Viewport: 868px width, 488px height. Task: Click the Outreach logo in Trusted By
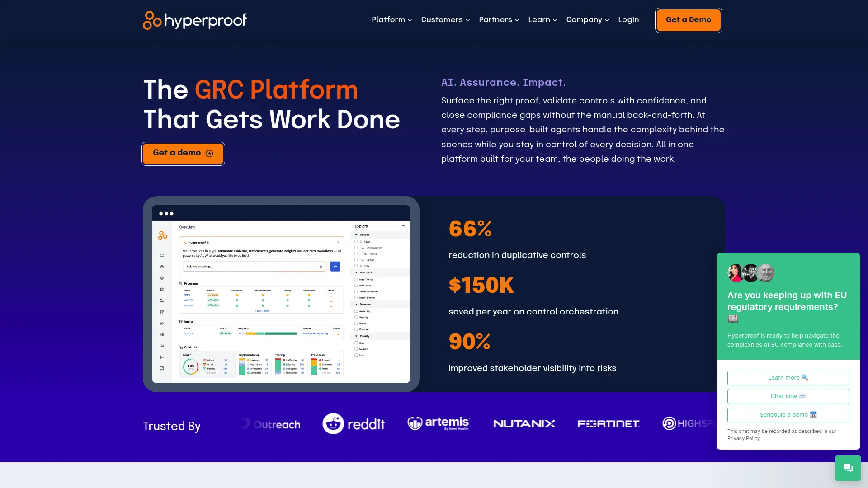(x=270, y=424)
